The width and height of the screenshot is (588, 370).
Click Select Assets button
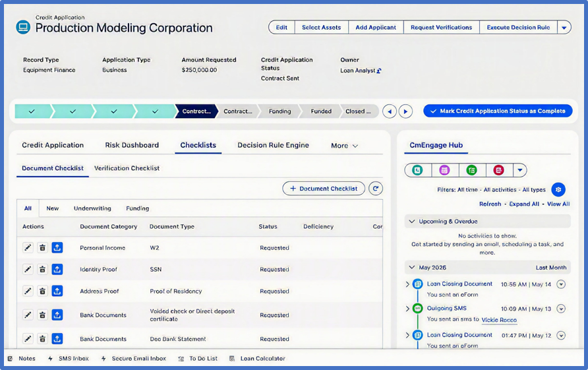(x=322, y=28)
